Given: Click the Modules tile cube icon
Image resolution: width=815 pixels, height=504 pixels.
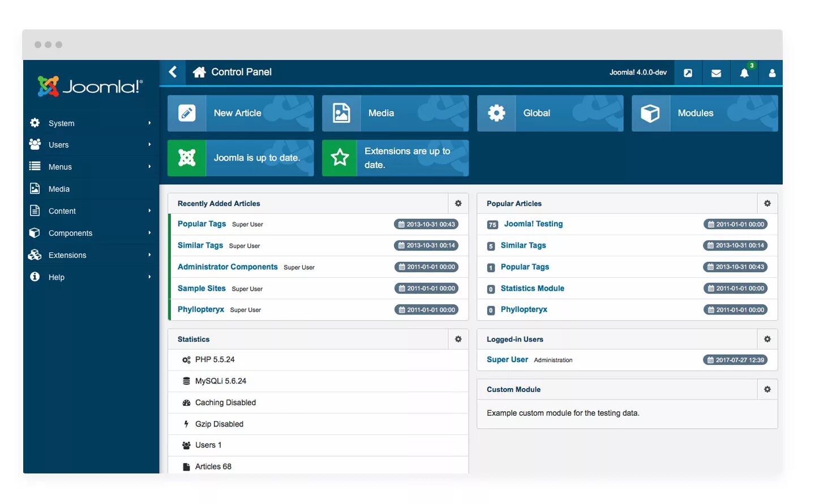Looking at the screenshot, I should click(x=650, y=113).
